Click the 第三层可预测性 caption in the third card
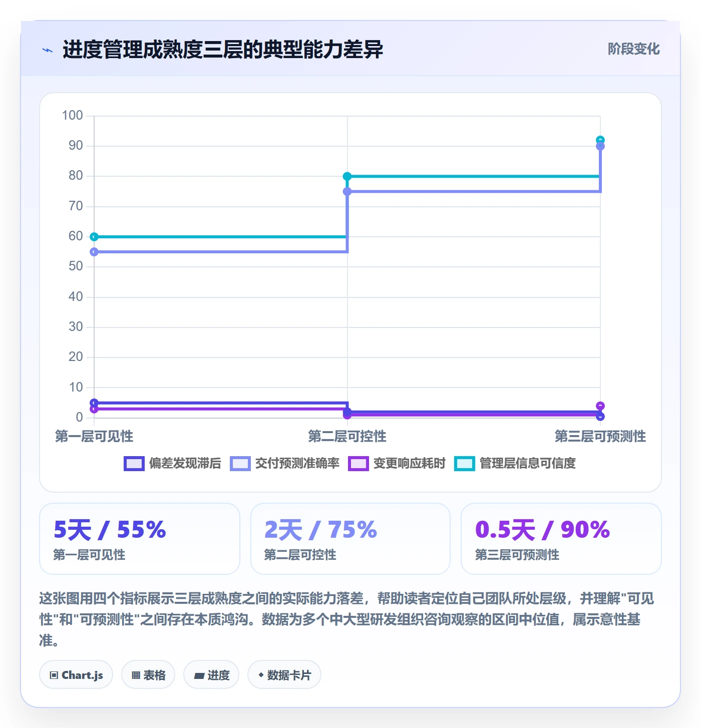Image resolution: width=701 pixels, height=728 pixels. click(x=517, y=555)
